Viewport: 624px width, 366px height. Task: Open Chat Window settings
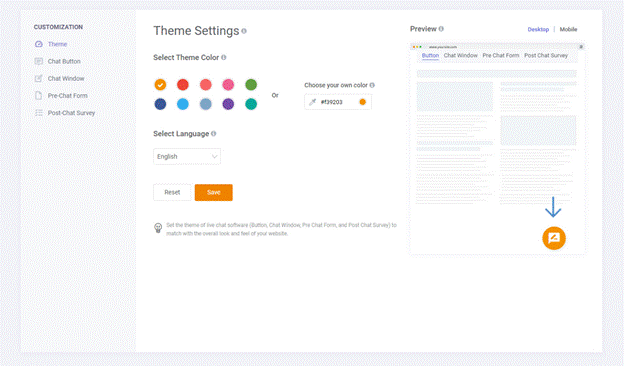66,78
